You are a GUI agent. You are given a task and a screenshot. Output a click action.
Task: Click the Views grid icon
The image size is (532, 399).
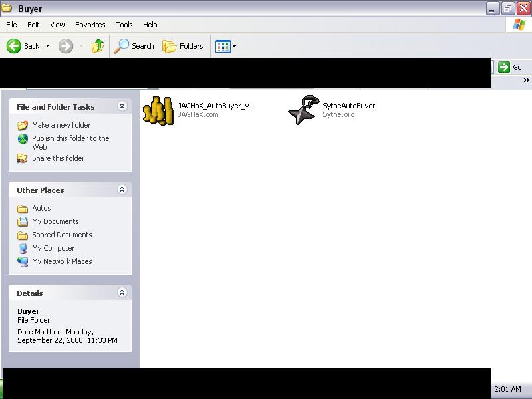[223, 46]
